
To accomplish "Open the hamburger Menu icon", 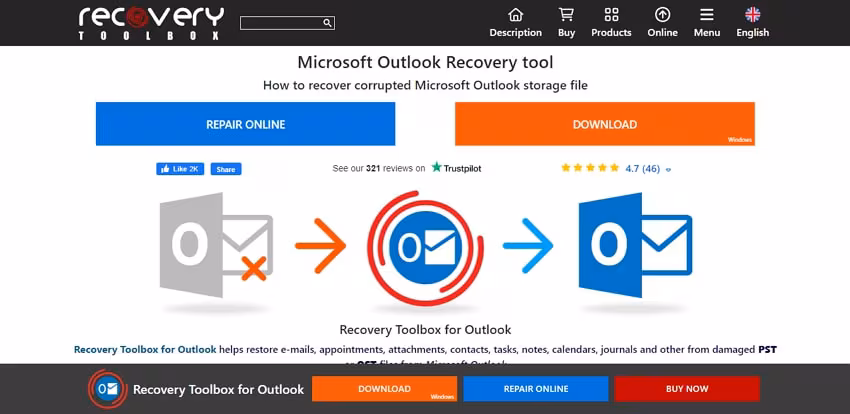I will pos(707,15).
